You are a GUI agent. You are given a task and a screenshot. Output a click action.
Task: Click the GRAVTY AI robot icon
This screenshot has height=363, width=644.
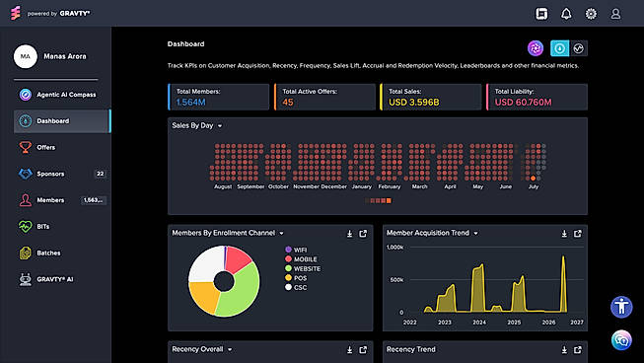(x=25, y=279)
